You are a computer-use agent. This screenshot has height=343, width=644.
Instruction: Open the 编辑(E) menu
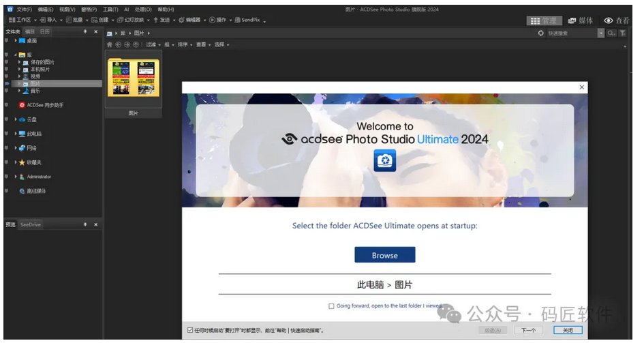[x=46, y=10]
